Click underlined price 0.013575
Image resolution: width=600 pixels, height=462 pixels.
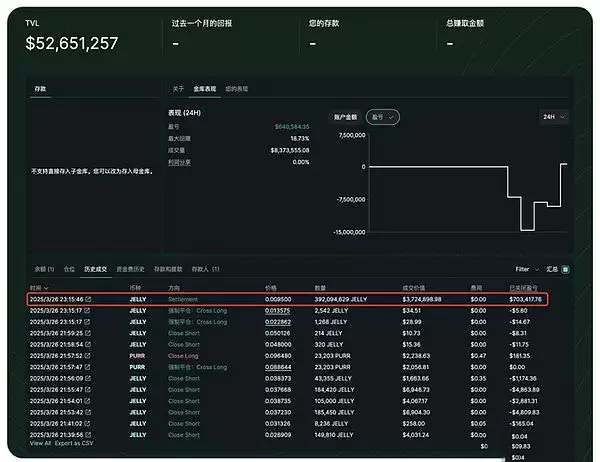(x=277, y=310)
